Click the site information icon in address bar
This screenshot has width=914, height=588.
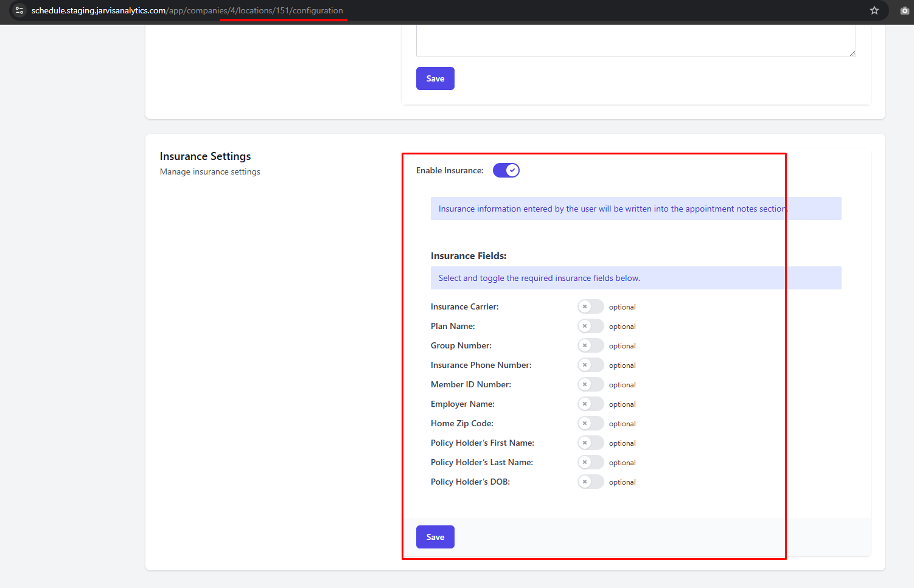click(19, 10)
